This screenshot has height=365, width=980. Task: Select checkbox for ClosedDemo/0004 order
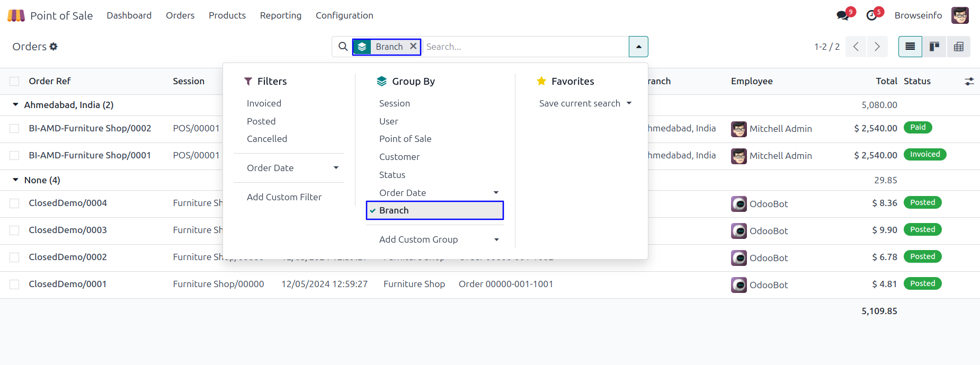click(x=14, y=203)
